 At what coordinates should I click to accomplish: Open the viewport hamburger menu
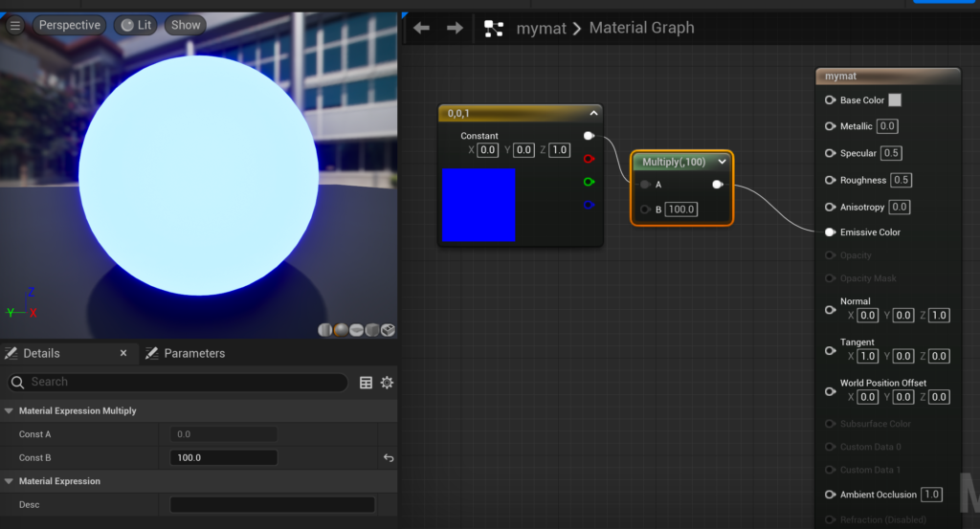point(14,25)
